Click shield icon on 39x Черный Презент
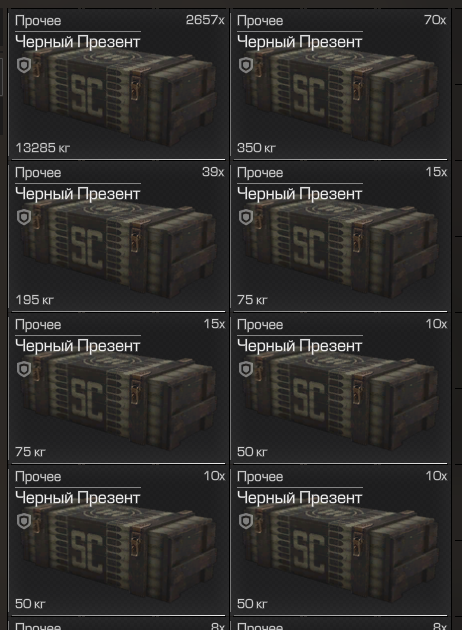 point(24,217)
